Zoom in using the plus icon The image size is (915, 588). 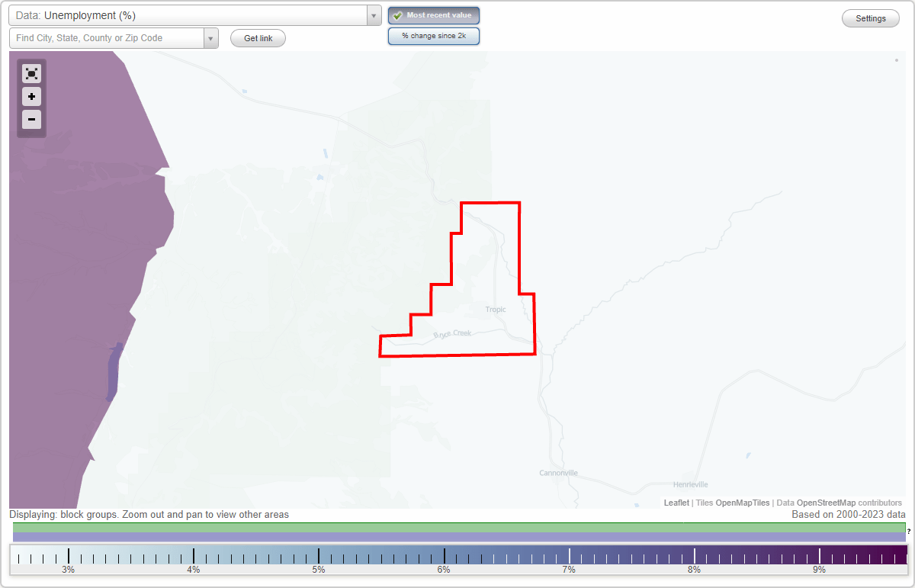click(x=31, y=97)
